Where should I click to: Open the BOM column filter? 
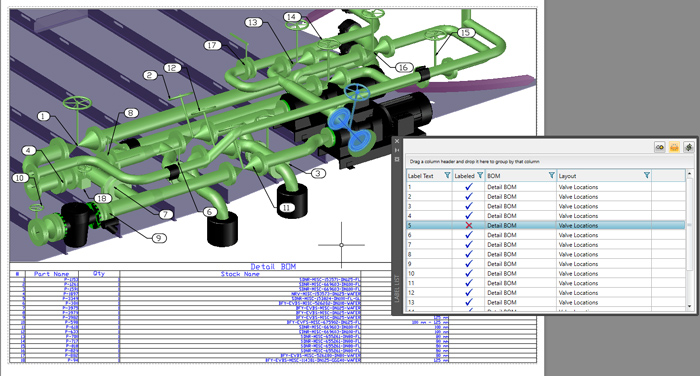pos(552,175)
